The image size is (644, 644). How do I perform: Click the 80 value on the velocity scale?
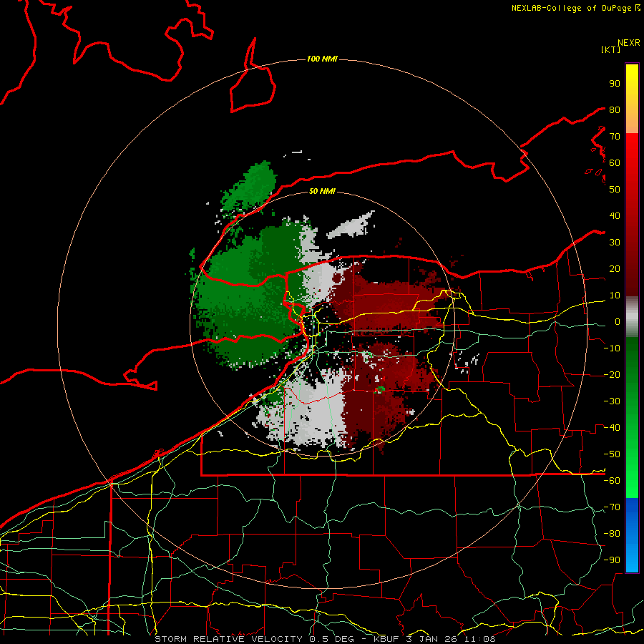pos(615,109)
